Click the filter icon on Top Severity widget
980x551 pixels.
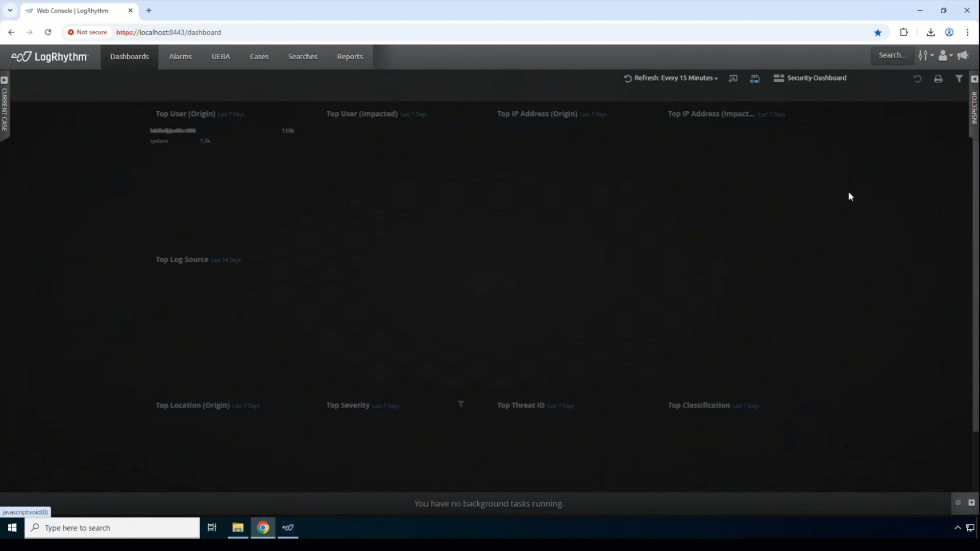pos(461,404)
